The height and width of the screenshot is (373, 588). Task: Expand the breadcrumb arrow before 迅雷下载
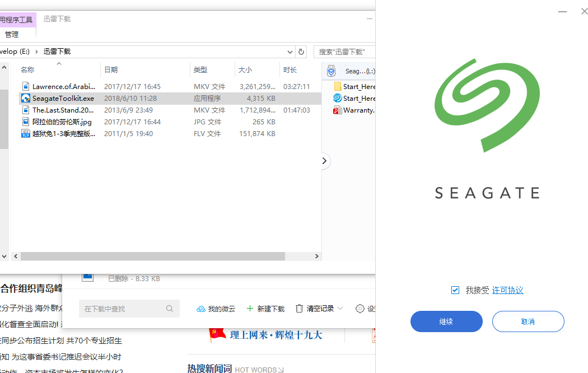(36, 52)
